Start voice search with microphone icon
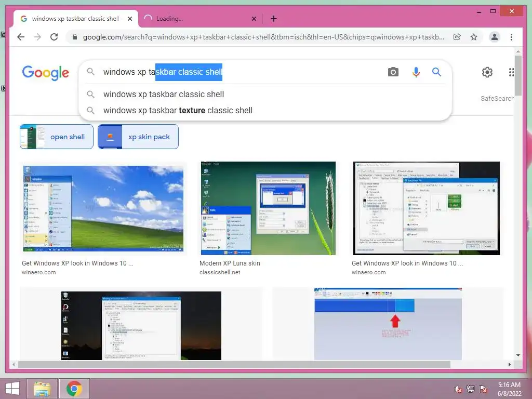This screenshot has height=399, width=532. 416,72
